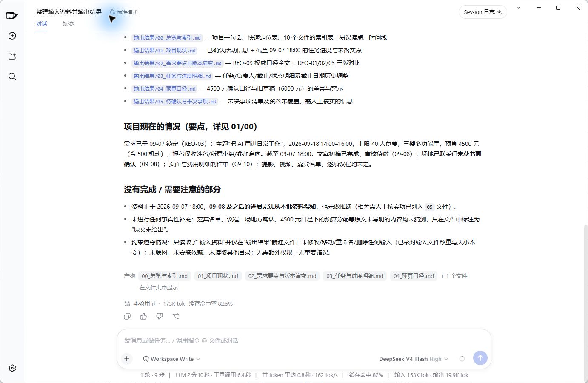The image size is (588, 383).
Task: Download the Session 日志
Action: 483,12
